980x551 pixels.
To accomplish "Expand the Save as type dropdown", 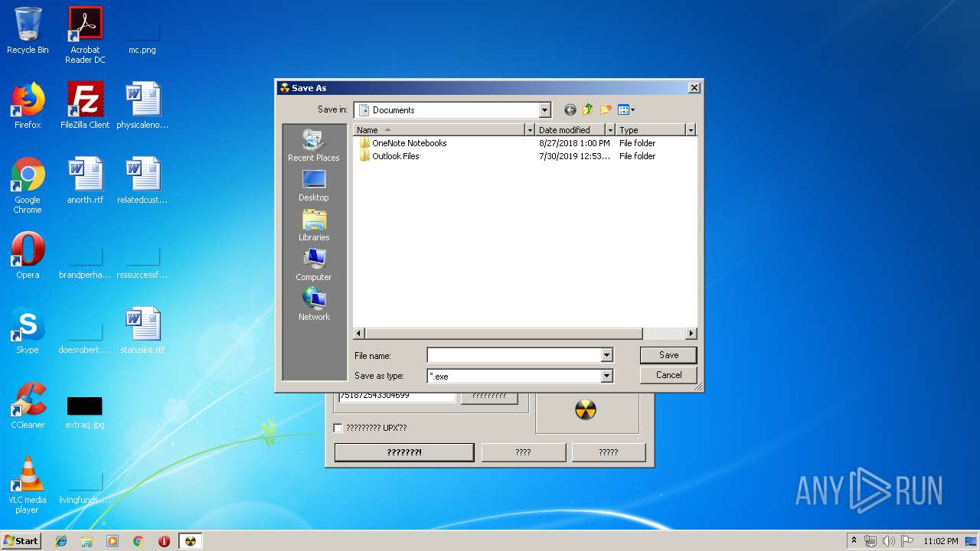I will (606, 376).
